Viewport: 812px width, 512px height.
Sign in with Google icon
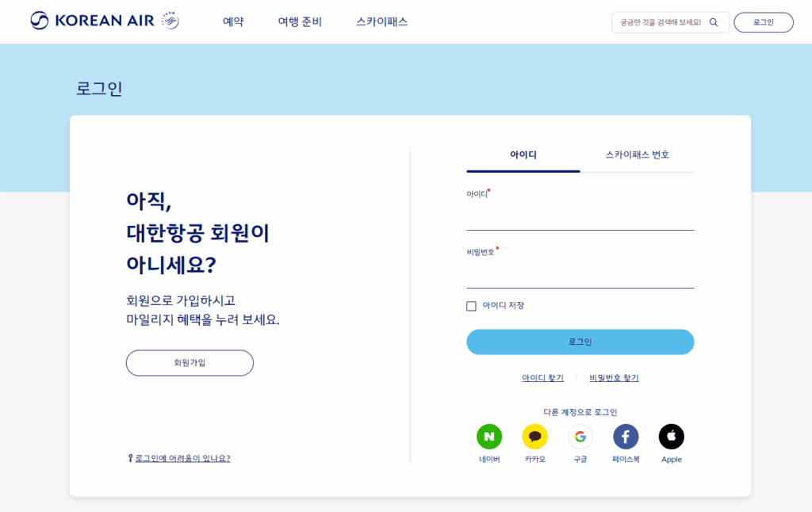tap(580, 437)
